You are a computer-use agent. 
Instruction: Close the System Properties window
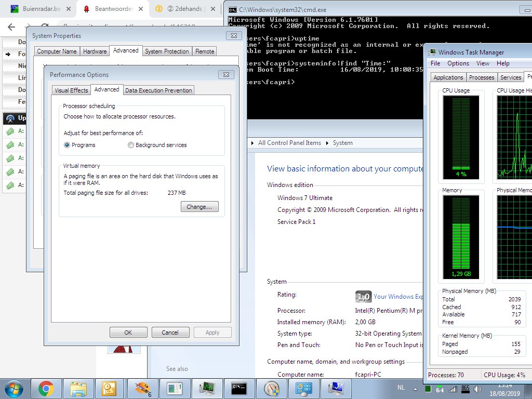point(234,36)
